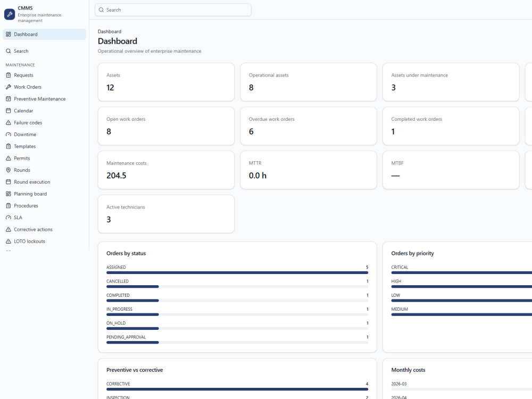Click the Corrective actions triangle icon
The image size is (532, 399).
[x=9, y=229]
